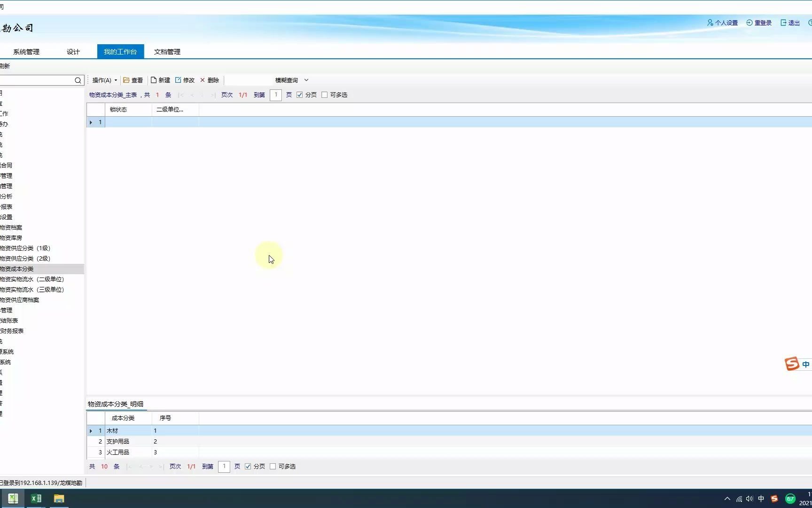This screenshot has height=508, width=812.
Task: Click the 刷新 refresh label
Action: (5, 66)
